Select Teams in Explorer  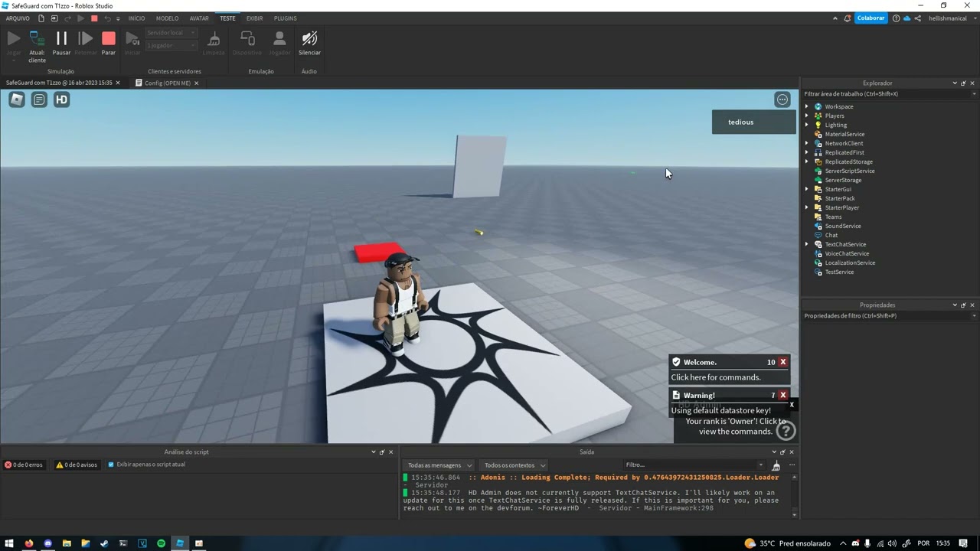click(x=833, y=217)
